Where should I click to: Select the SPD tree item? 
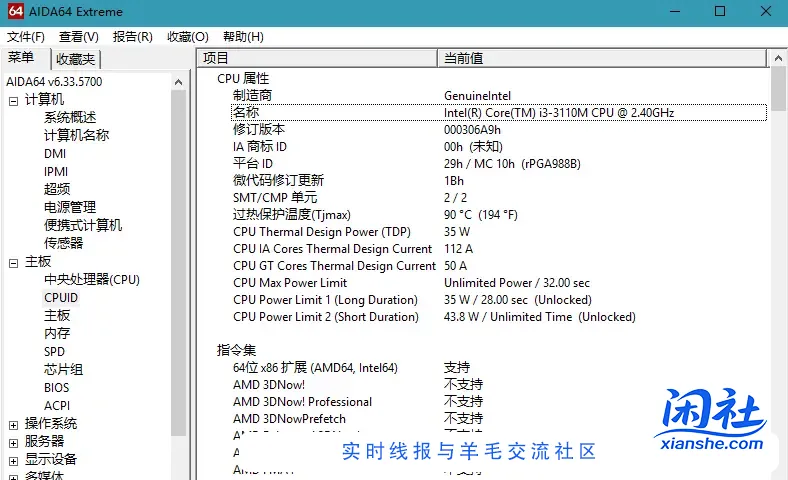(x=54, y=351)
